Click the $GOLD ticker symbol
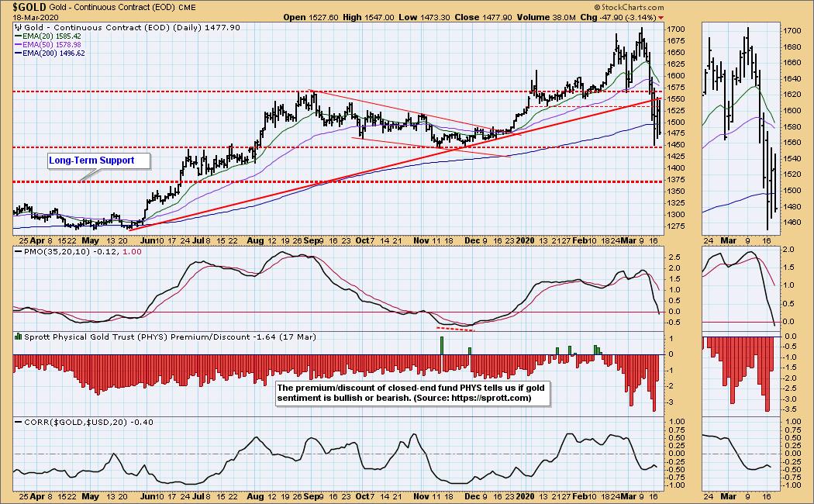This screenshot has width=814, height=504. pos(29,7)
